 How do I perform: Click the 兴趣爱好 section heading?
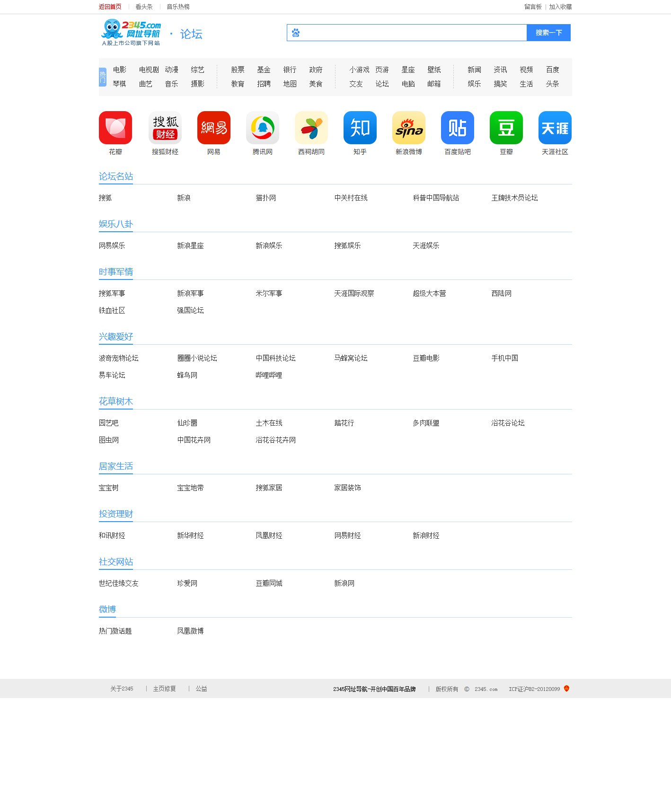point(116,337)
